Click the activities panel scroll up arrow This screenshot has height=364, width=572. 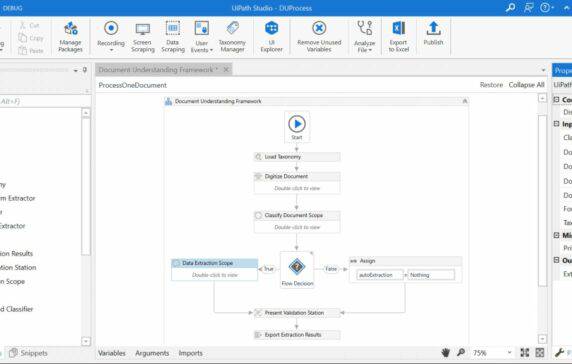[x=86, y=113]
